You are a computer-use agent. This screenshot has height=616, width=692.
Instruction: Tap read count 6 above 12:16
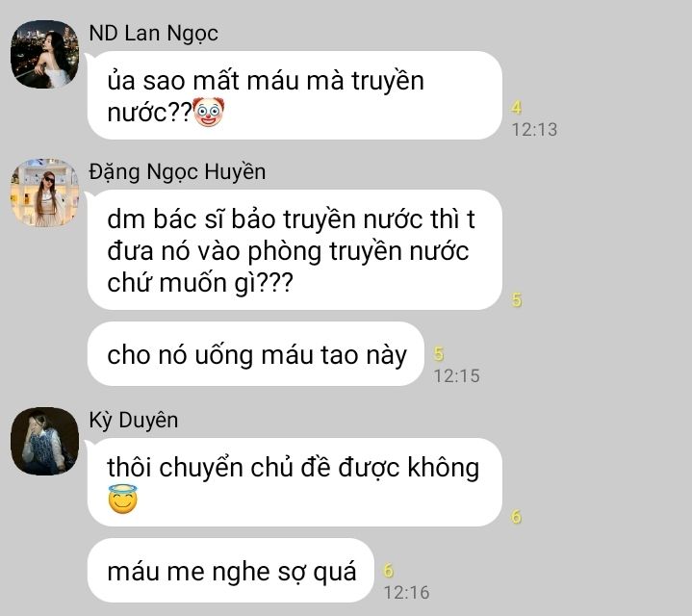click(388, 570)
